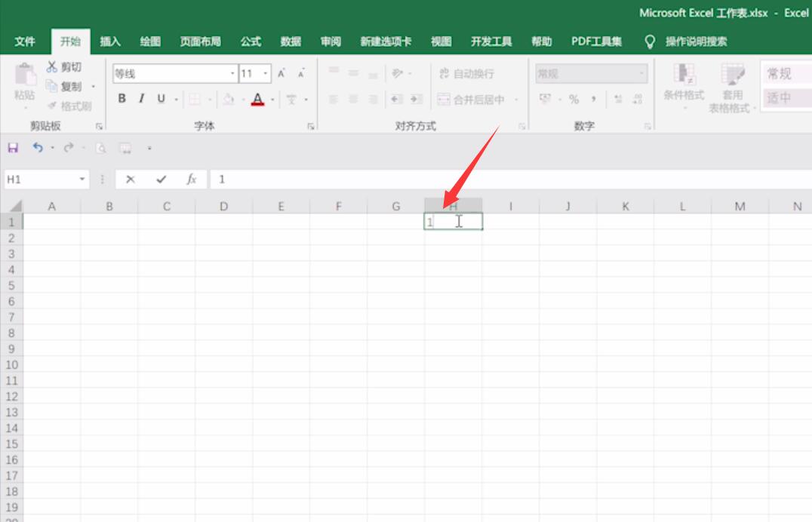Click the increase decimal icon

tap(618, 99)
